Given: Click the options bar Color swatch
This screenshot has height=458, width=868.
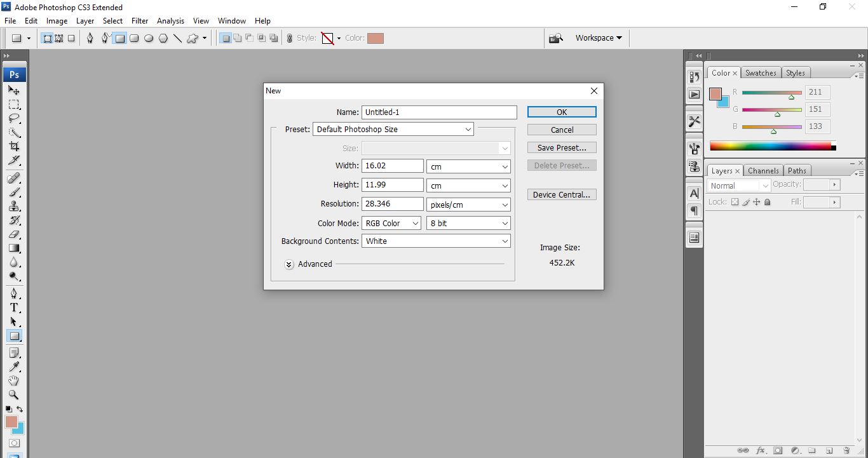Looking at the screenshot, I should 376,38.
